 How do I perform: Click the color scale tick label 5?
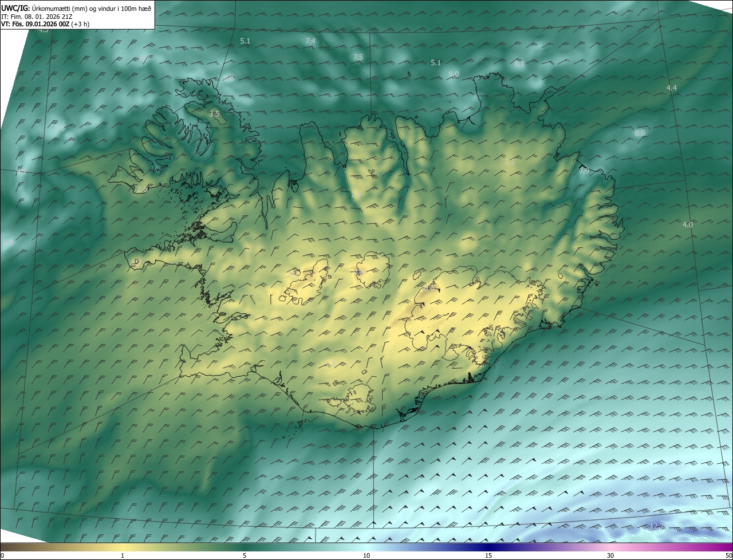(x=245, y=555)
